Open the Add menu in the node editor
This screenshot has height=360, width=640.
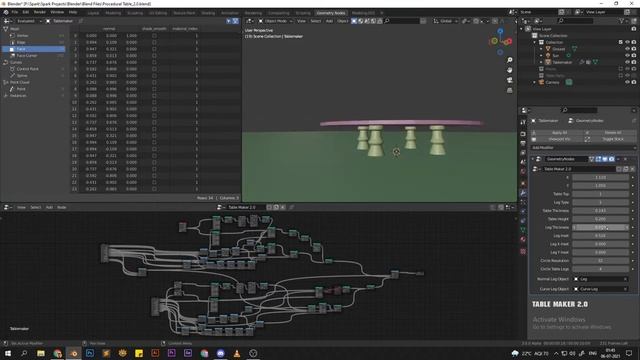coord(49,207)
